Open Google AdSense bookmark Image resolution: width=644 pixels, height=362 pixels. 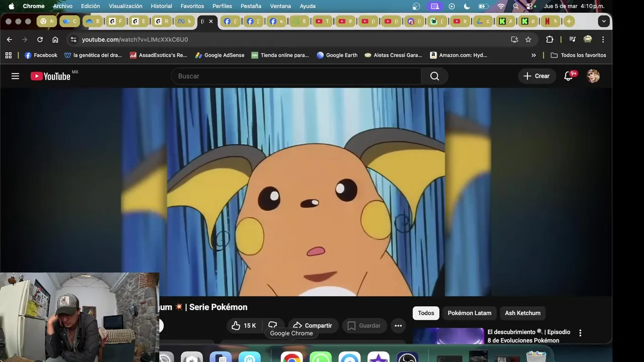tap(219, 55)
